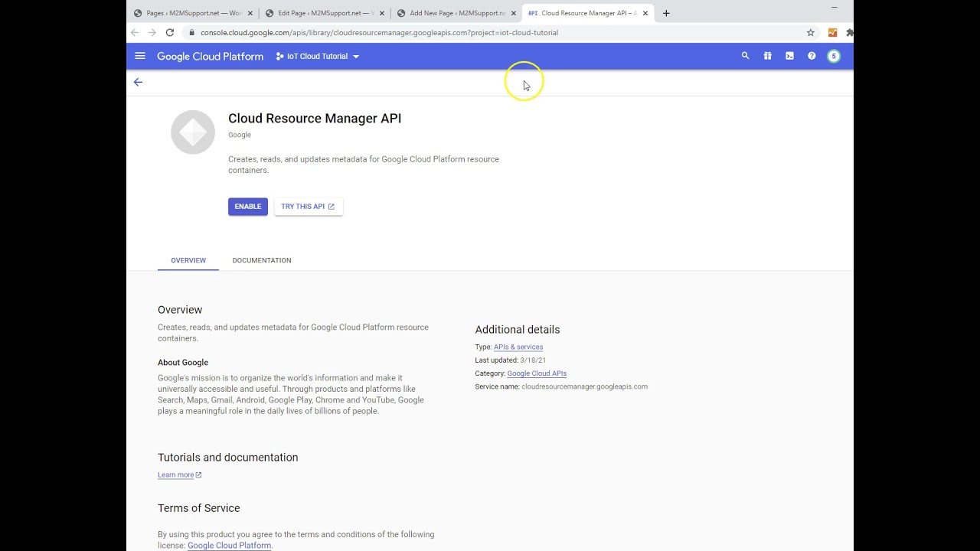Image resolution: width=980 pixels, height=551 pixels.
Task: Click the browser back arrow
Action: point(135,33)
